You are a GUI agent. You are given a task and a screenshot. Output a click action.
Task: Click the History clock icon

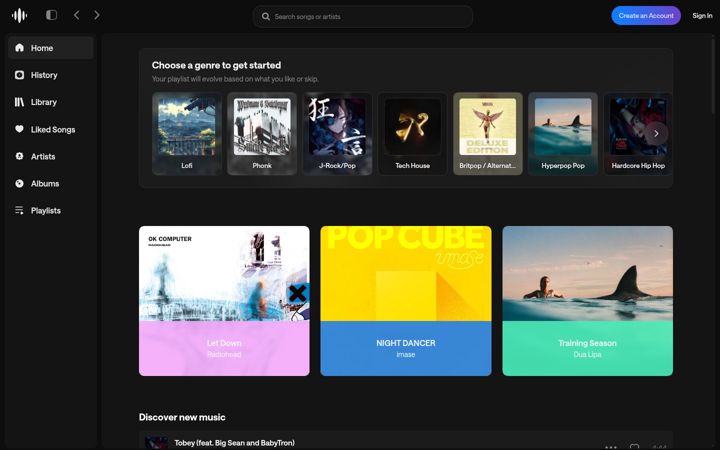click(x=19, y=75)
